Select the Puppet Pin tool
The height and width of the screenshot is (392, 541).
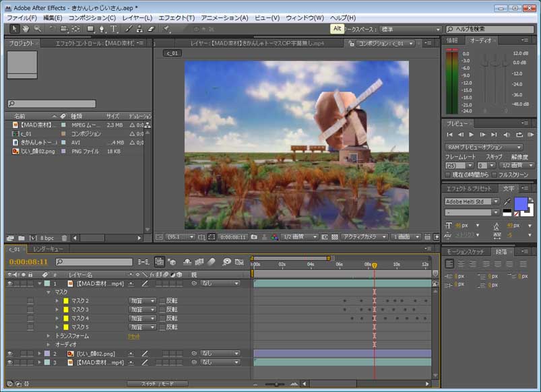pyautogui.click(x=166, y=29)
